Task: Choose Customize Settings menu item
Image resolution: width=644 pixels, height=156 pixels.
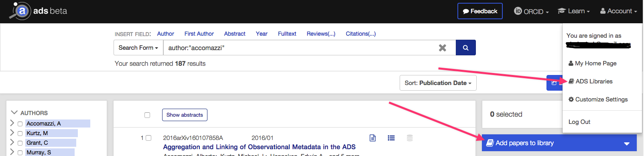Action: 598,99
